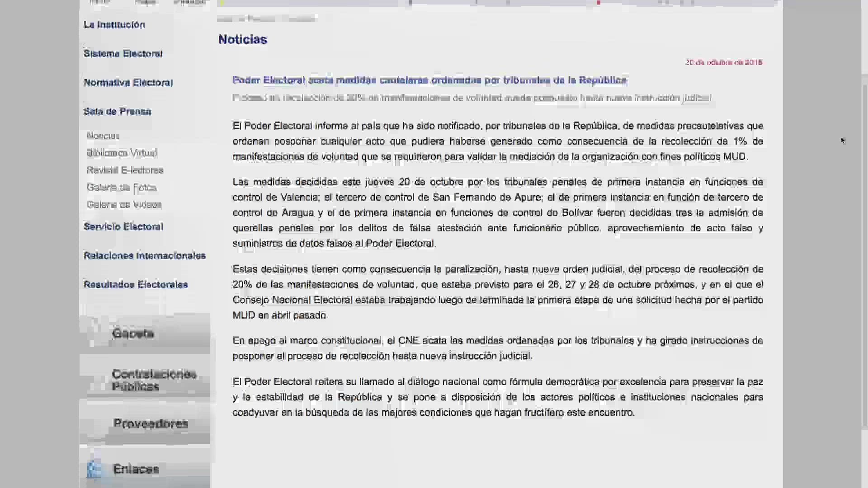Open the Sistema Electoral sidebar section
This screenshot has width=868, height=488.
coord(123,54)
